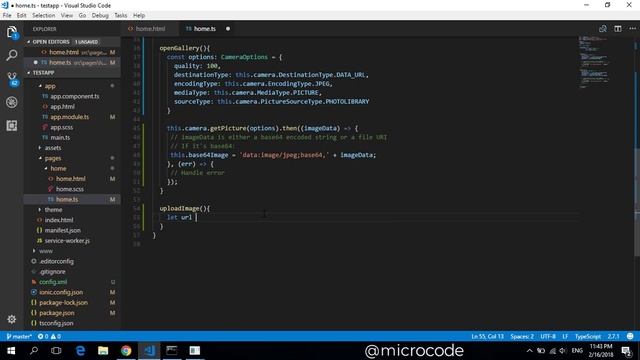This screenshot has height=360, width=640.
Task: Open the Manage gear menu
Action: [x=12, y=319]
